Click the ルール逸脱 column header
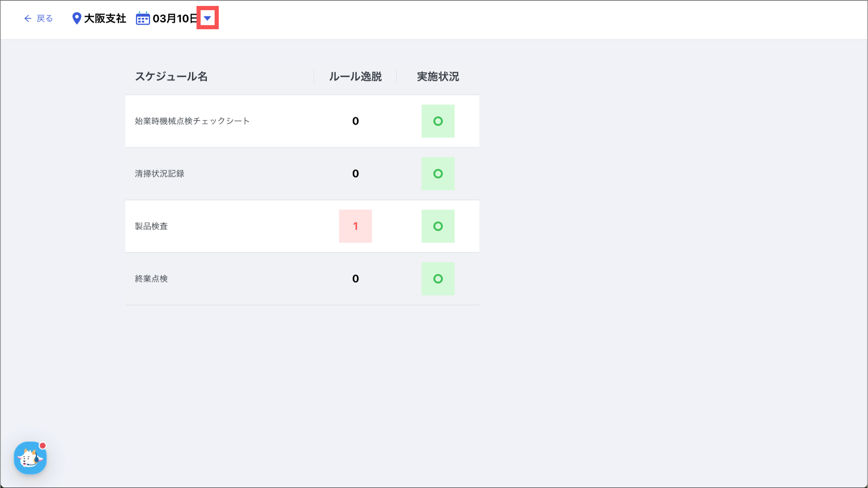 pos(355,77)
